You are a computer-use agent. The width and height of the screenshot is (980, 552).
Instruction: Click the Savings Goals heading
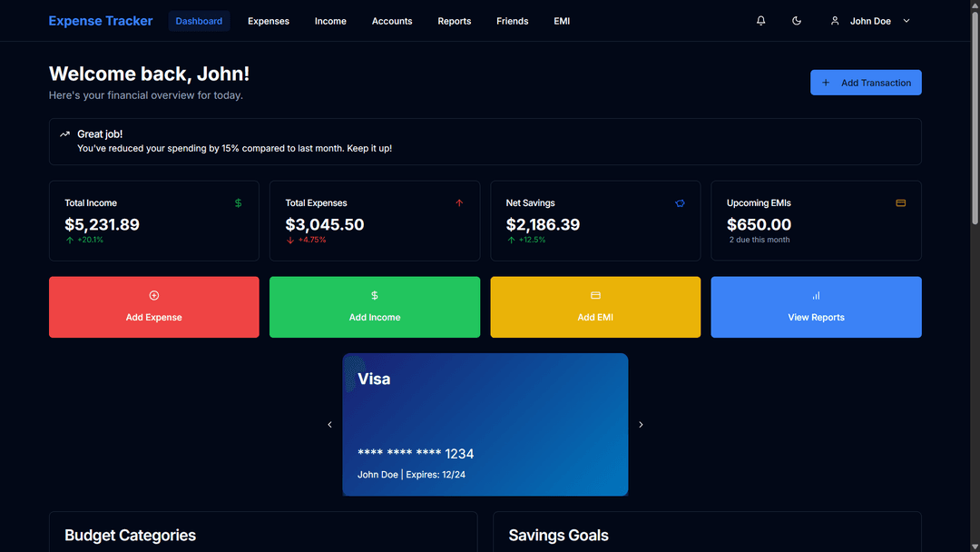tap(558, 535)
